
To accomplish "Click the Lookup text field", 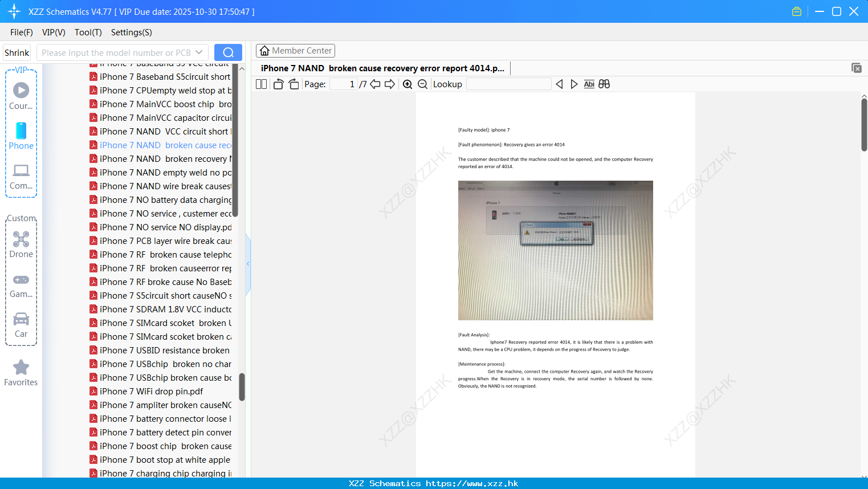I will (509, 84).
